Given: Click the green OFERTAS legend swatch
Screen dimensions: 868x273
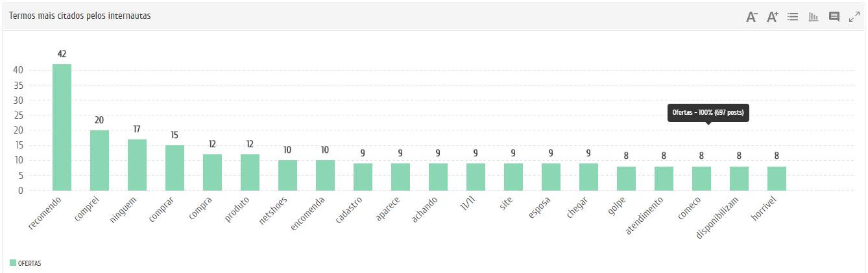Looking at the screenshot, I should [x=13, y=263].
